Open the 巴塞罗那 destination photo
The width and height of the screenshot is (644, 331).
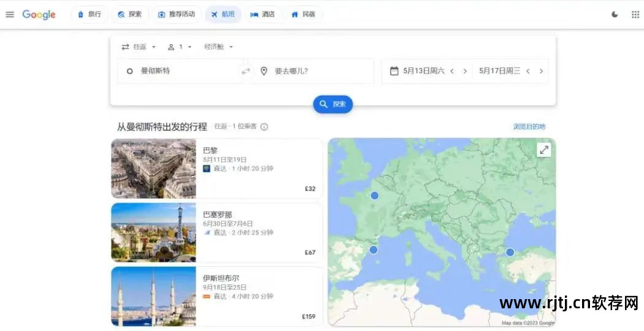[x=153, y=232]
